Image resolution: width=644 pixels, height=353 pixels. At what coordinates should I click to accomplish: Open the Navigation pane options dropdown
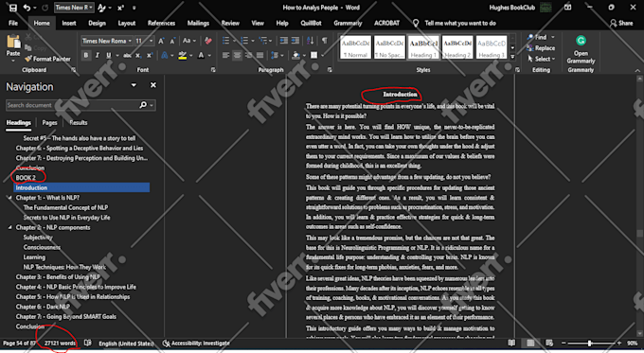click(134, 85)
